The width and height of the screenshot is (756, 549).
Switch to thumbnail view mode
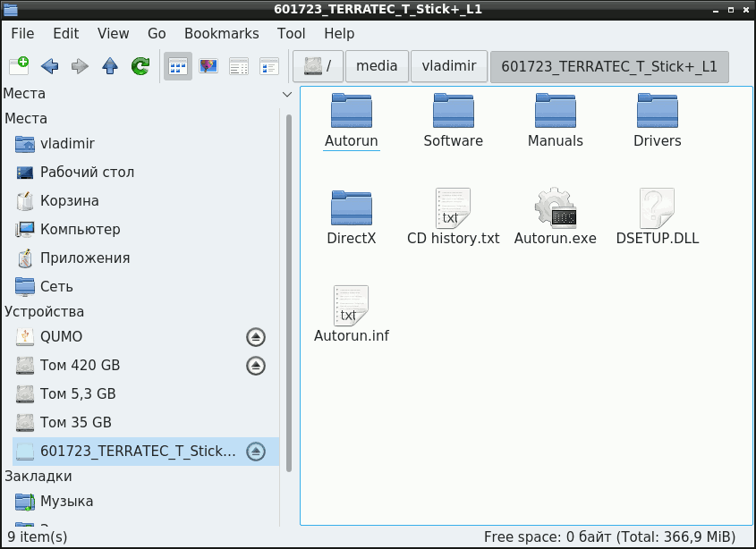point(208,66)
